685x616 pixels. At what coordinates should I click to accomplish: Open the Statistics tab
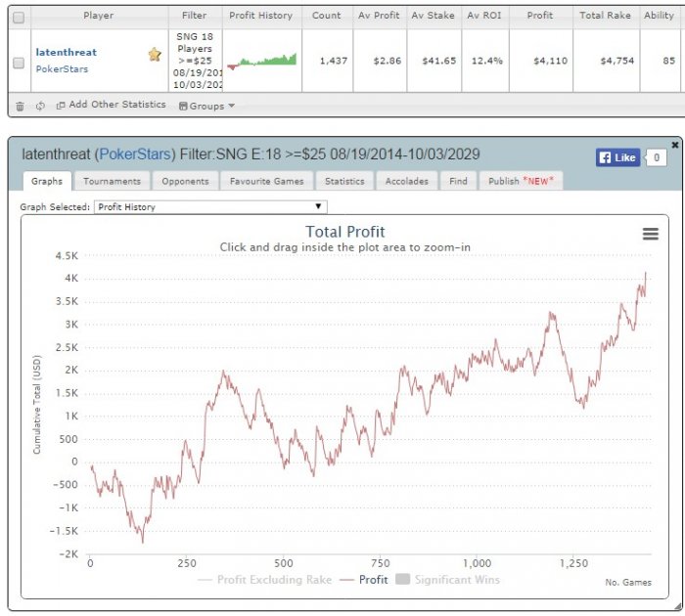[x=344, y=181]
